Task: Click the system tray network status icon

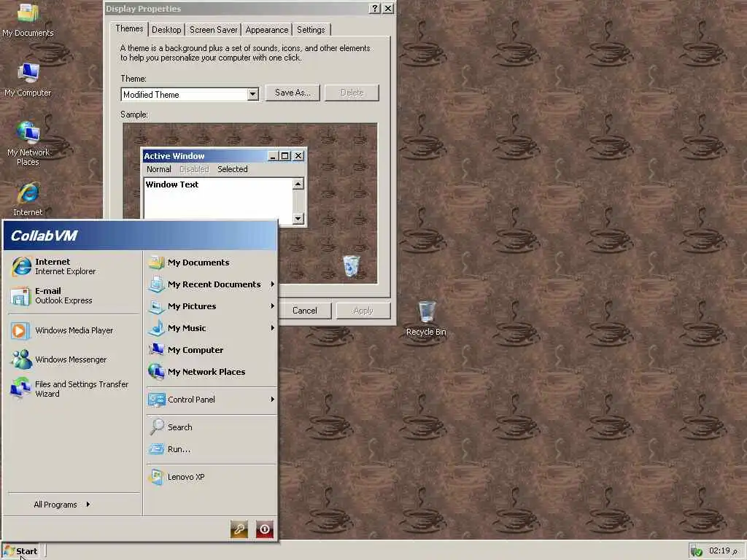Action: [697, 551]
